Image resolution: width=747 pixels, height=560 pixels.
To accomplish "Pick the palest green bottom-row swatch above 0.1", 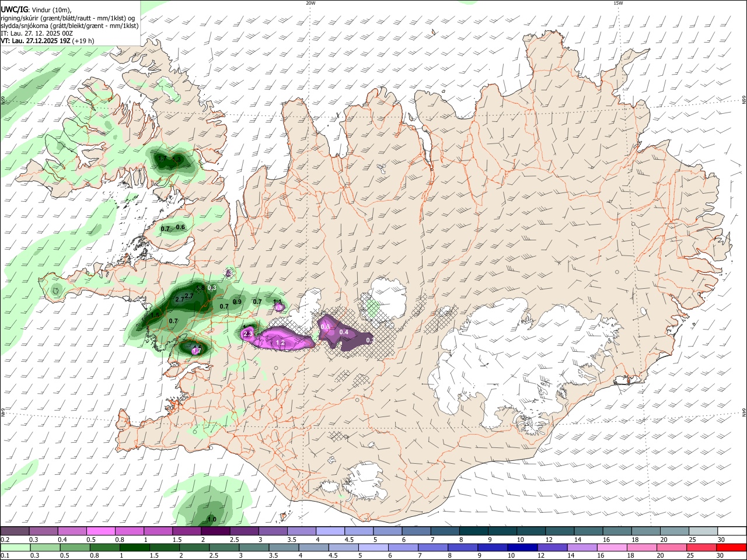I will tap(15, 547).
